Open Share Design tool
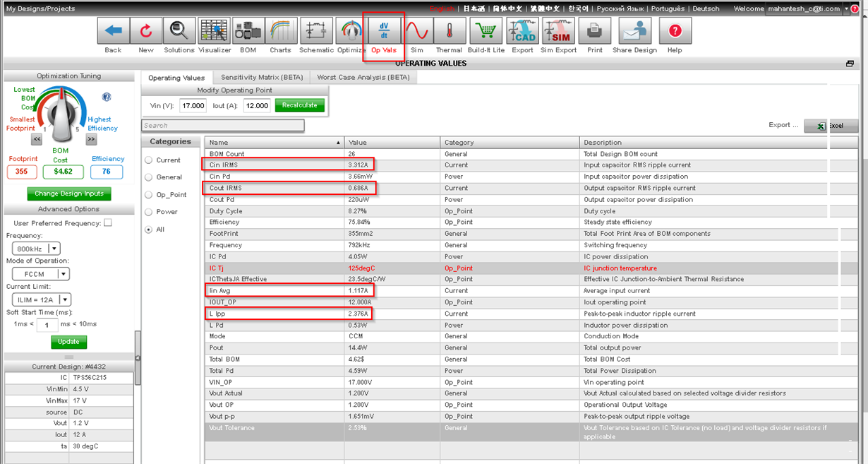The width and height of the screenshot is (868, 464). point(635,31)
